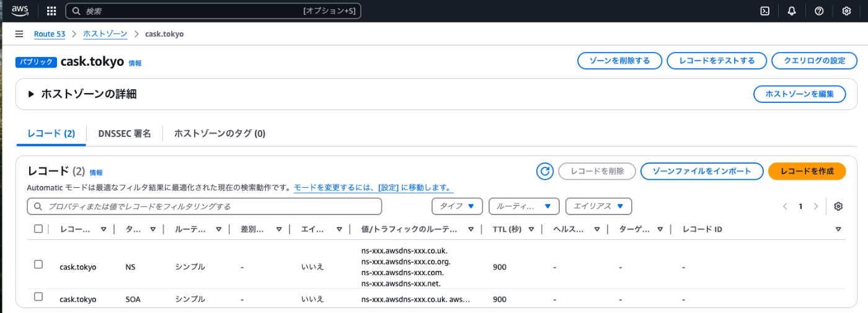Screen dimensions: 868x313
Task: Click TTL 900 in the SOA row
Action: click(500, 299)
